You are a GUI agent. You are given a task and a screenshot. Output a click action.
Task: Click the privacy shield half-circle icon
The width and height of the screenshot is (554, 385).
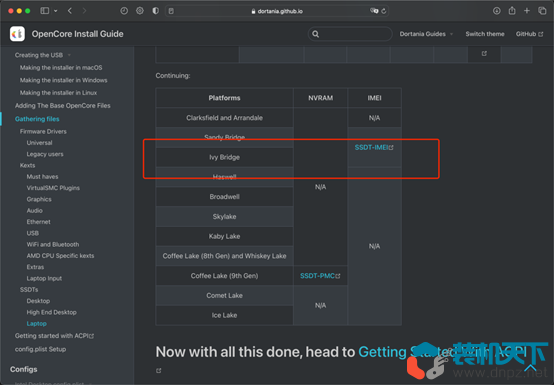coord(155,11)
